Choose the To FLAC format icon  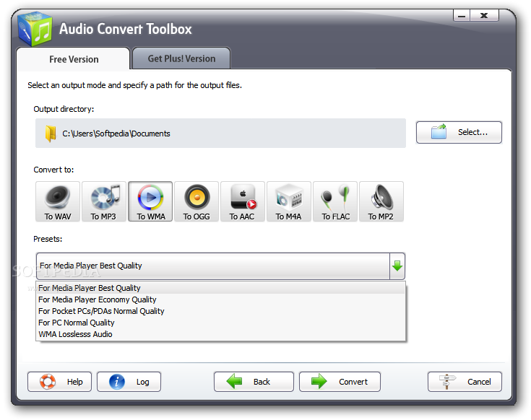click(335, 201)
